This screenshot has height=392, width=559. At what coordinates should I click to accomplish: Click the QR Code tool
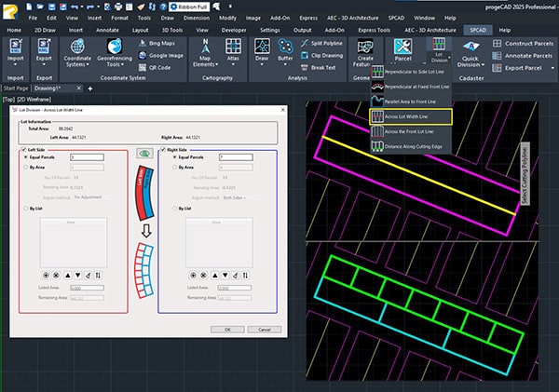click(155, 67)
